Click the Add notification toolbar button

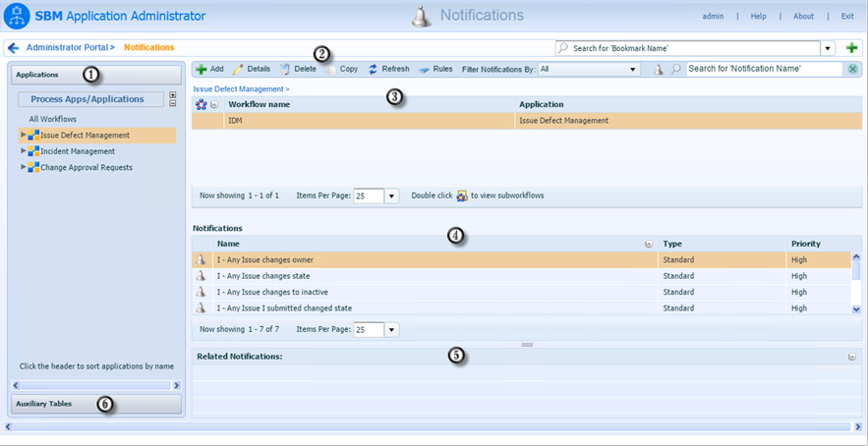209,69
